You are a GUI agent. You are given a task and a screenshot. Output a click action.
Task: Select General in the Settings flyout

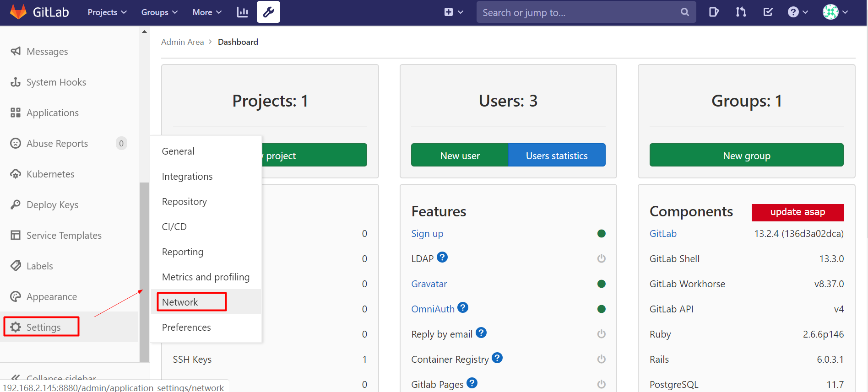[x=206, y=151]
